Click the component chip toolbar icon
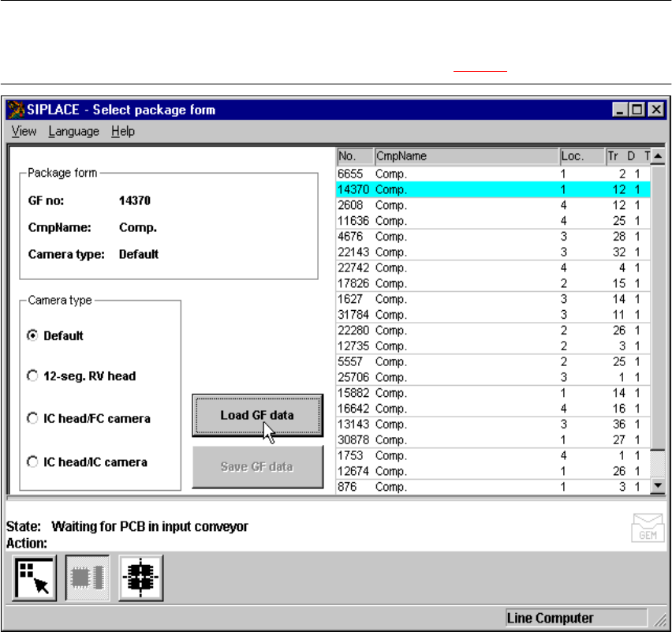The image size is (672, 632). (88, 578)
